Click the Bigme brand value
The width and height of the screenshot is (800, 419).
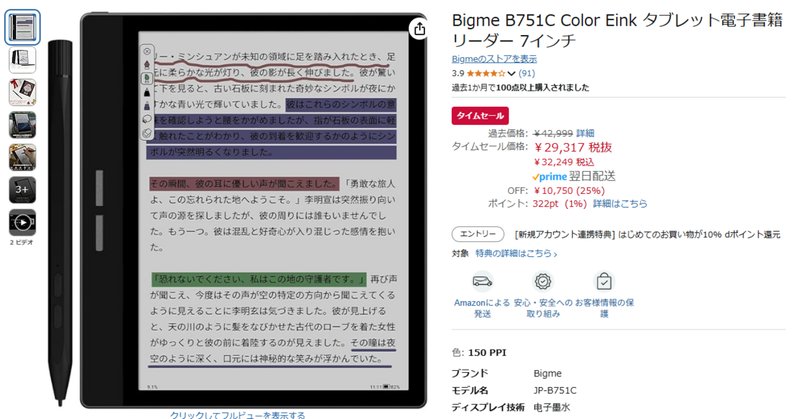pos(547,374)
